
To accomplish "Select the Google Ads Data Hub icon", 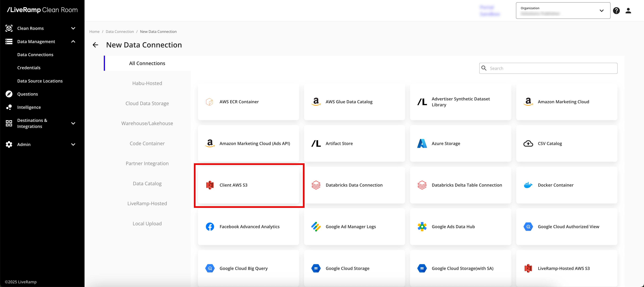I will pos(422,226).
